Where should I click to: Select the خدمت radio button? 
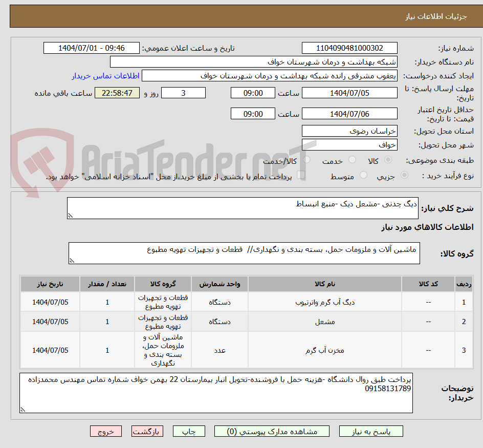tap(352, 159)
